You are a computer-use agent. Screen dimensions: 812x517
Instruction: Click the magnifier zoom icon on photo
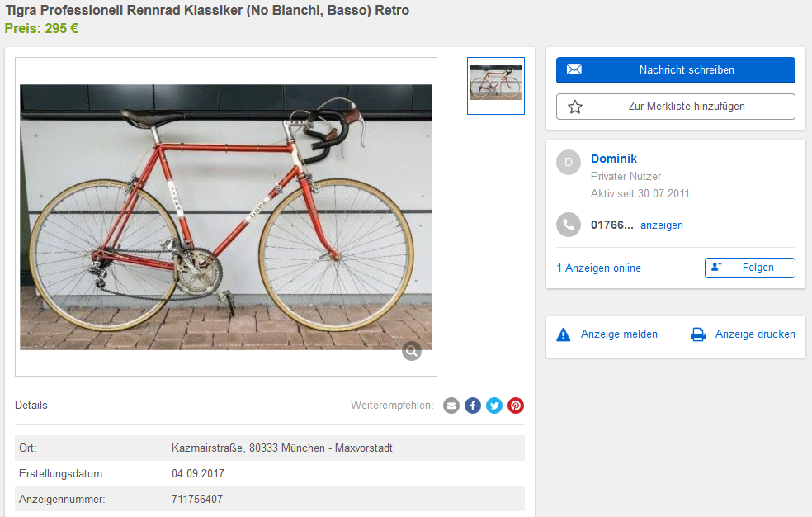(412, 351)
